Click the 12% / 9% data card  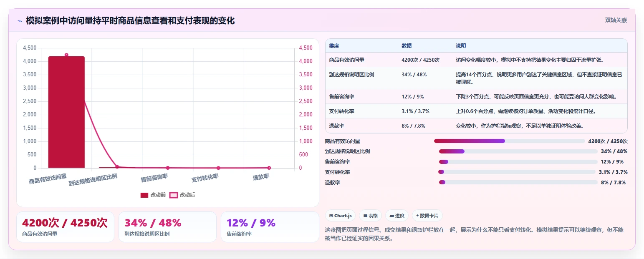point(270,227)
